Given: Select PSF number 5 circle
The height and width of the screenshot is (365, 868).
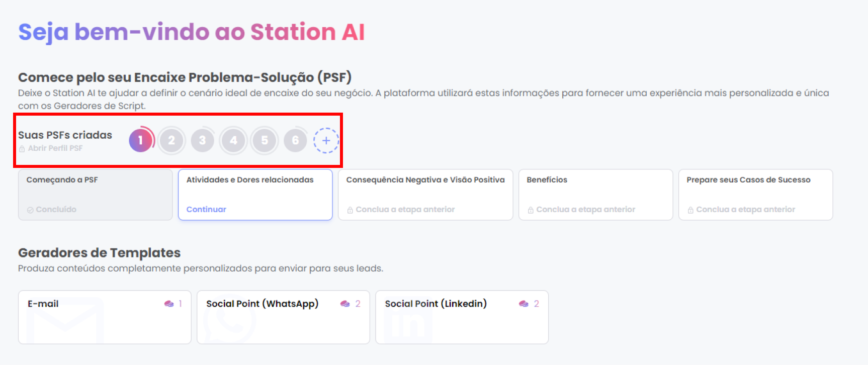Looking at the screenshot, I should tap(265, 140).
